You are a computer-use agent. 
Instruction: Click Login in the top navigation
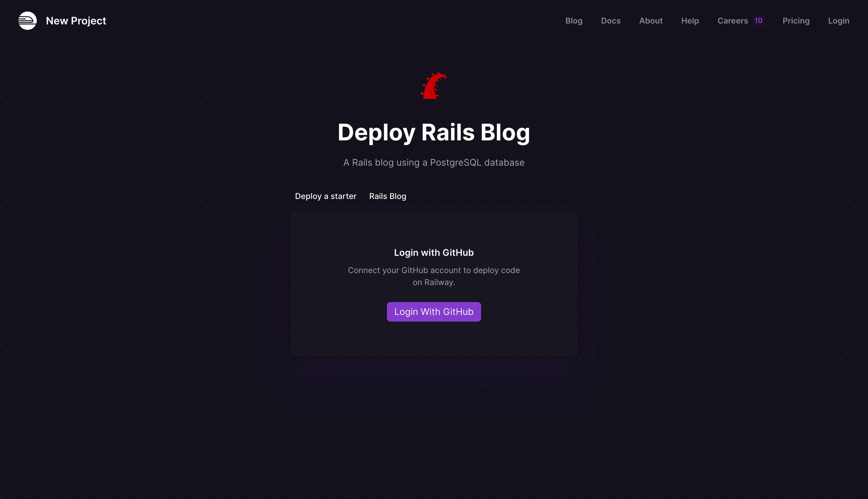(838, 21)
